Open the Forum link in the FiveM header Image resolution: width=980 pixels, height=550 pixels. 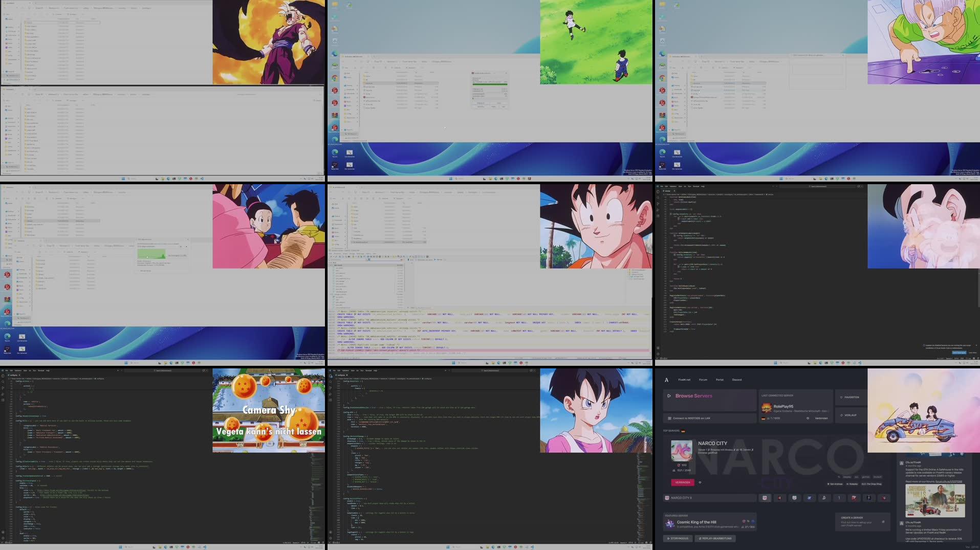tap(703, 380)
